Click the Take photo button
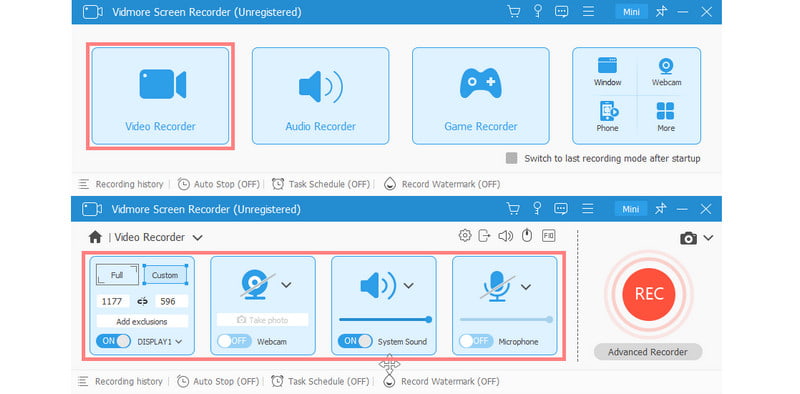The height and width of the screenshot is (394, 800). 262,320
